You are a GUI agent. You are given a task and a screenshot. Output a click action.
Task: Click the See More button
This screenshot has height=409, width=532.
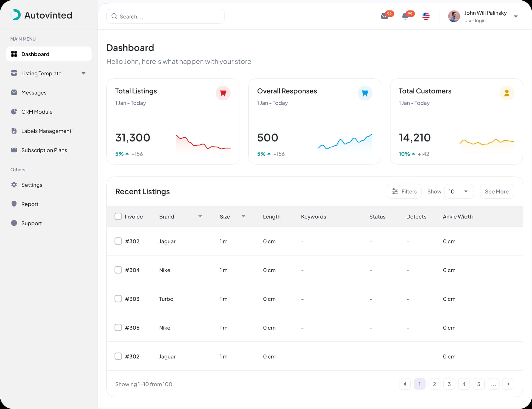497,191
